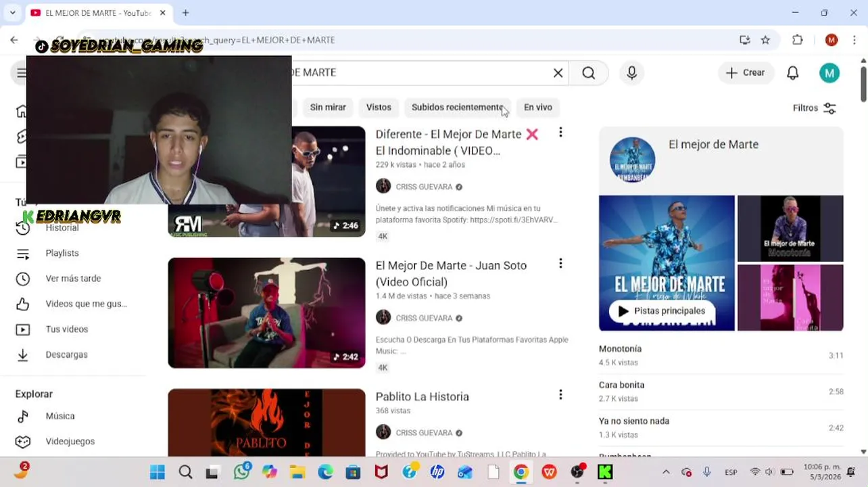Open more options for Pablito La Historia
Image resolution: width=868 pixels, height=487 pixels.
coord(560,394)
